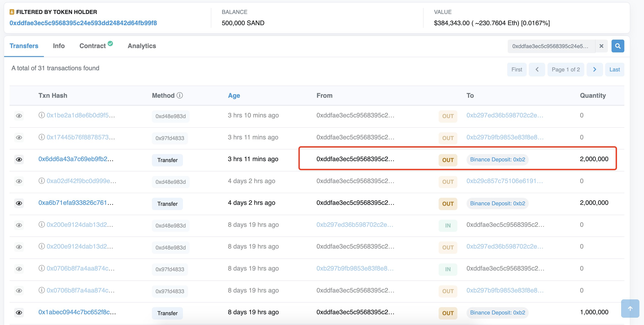Open the Contract tab
Image resolution: width=644 pixels, height=325 pixels.
tap(92, 46)
